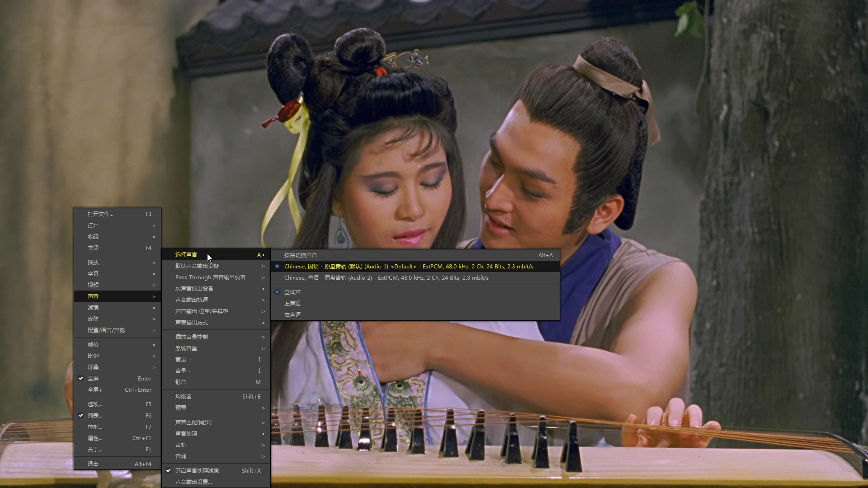
Task: Expand the 视频 submenu
Action: click(118, 285)
